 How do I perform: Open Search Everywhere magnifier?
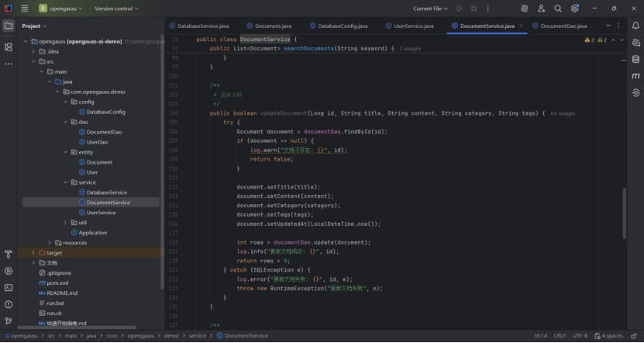[x=558, y=9]
